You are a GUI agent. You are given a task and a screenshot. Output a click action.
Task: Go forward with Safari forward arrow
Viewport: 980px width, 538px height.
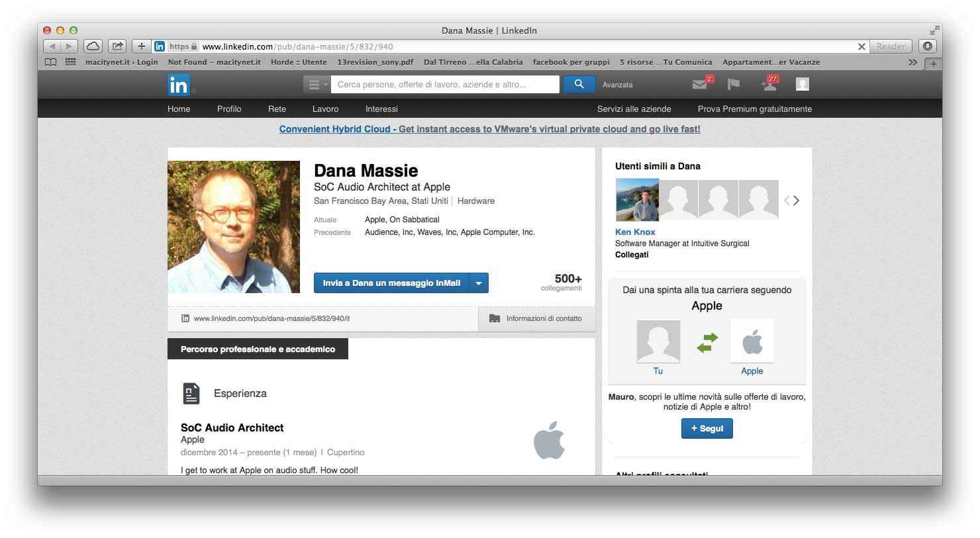69,46
